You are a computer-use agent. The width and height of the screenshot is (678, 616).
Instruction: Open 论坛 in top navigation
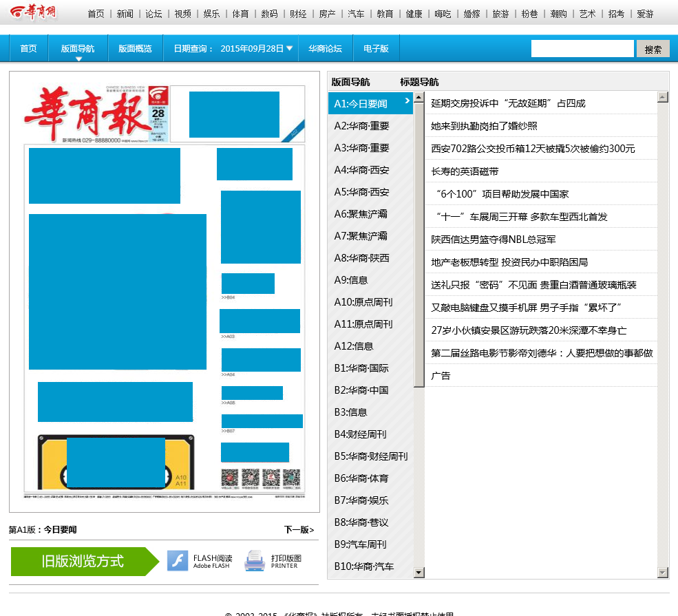[153, 14]
